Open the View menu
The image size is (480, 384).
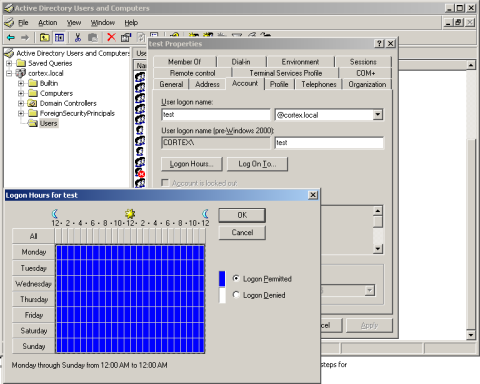[x=74, y=23]
